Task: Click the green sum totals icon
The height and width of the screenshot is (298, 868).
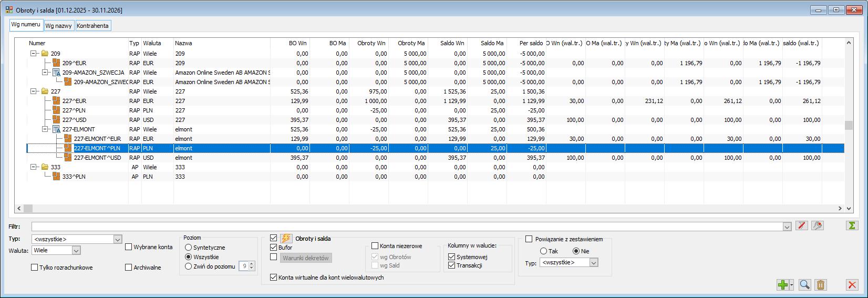Action: [852, 225]
